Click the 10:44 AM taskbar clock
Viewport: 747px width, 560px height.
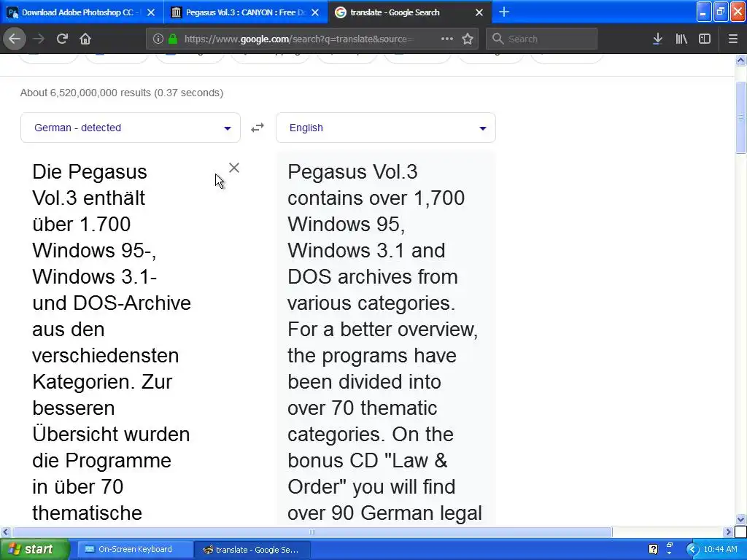point(720,550)
